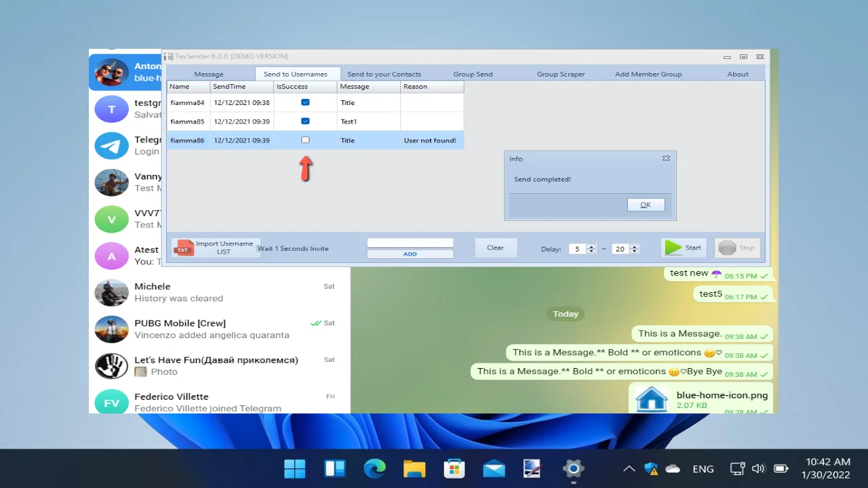Open File Explorer from taskbar
The height and width of the screenshot is (488, 868).
coord(414,468)
